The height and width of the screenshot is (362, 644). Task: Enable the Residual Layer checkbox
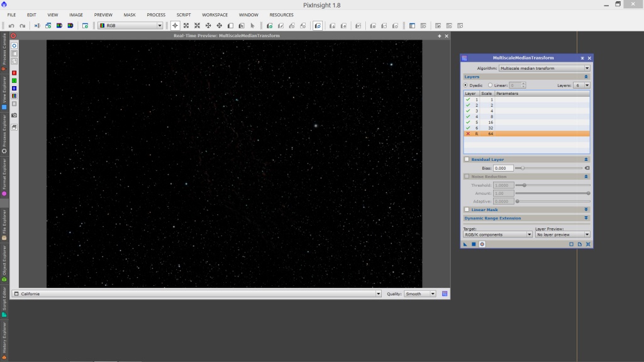pyautogui.click(x=467, y=160)
